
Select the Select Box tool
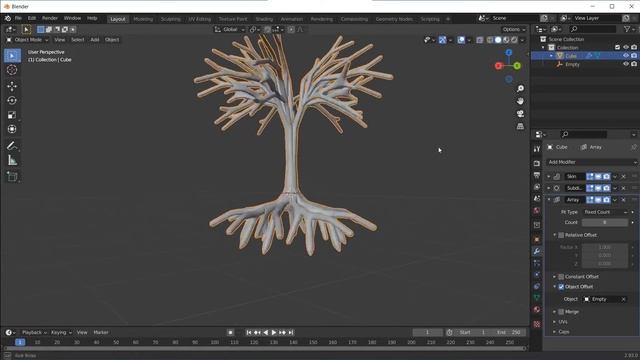tap(12, 56)
